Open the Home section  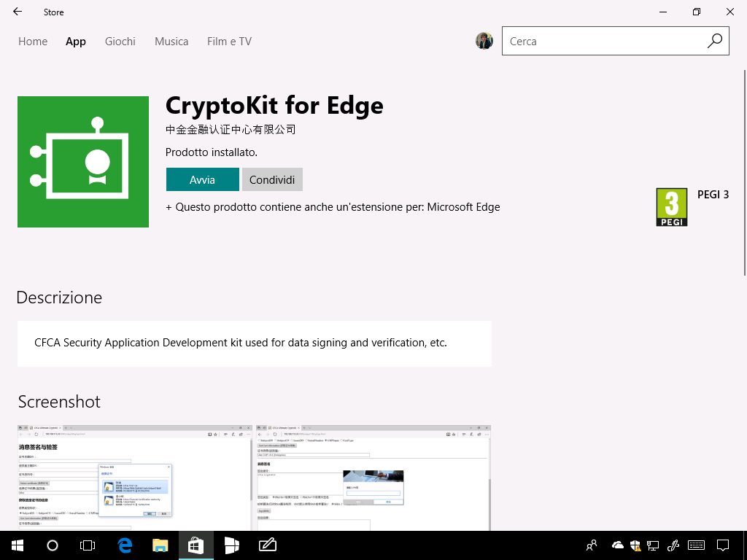pyautogui.click(x=33, y=42)
